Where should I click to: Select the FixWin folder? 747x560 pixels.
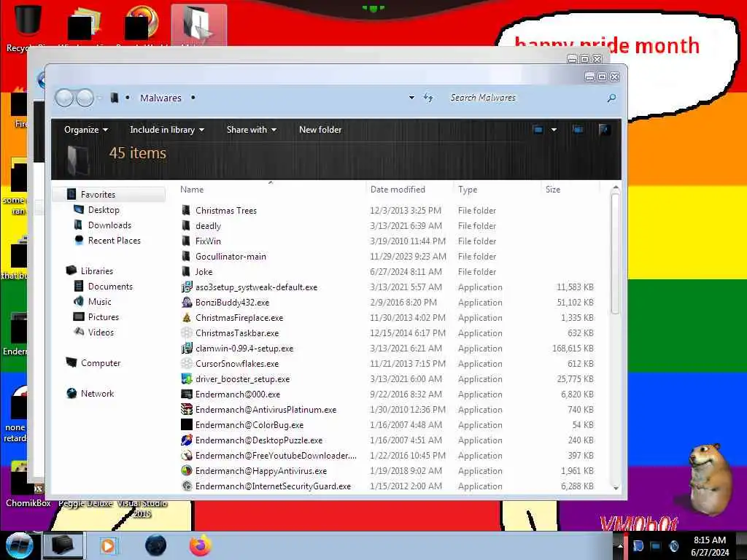pyautogui.click(x=208, y=241)
